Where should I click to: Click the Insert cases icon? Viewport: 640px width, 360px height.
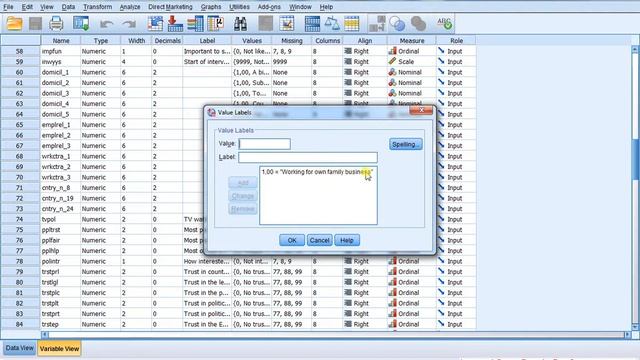point(266,24)
